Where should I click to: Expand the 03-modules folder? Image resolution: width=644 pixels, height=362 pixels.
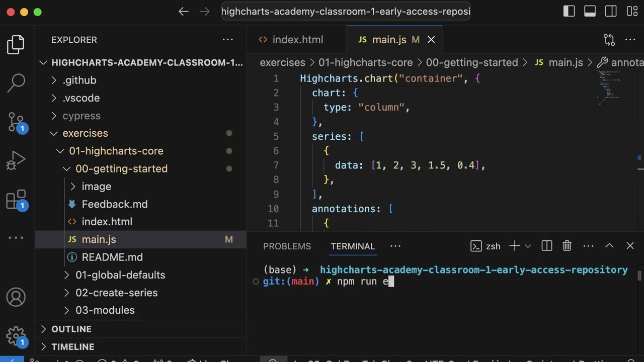tap(141, 310)
